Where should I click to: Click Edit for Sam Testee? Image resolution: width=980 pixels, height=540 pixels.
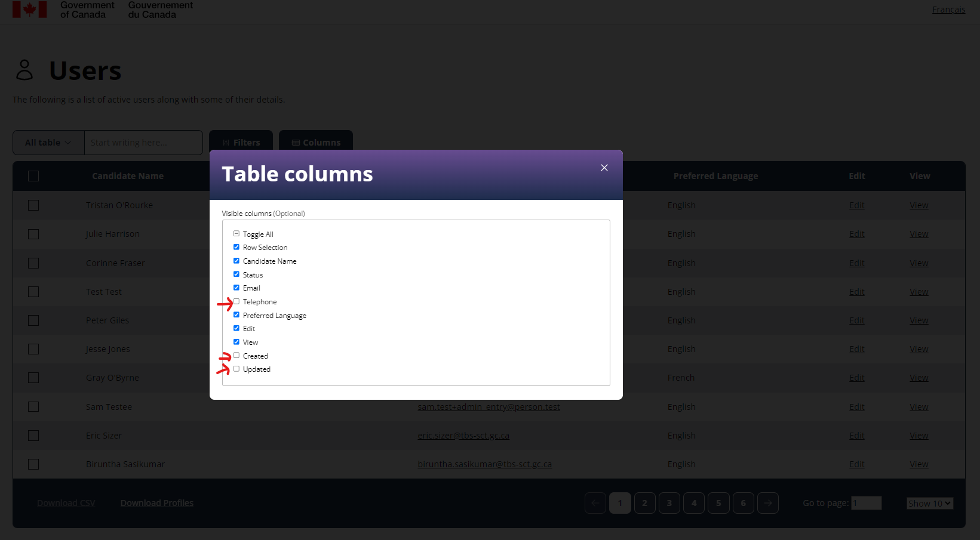tap(856, 406)
